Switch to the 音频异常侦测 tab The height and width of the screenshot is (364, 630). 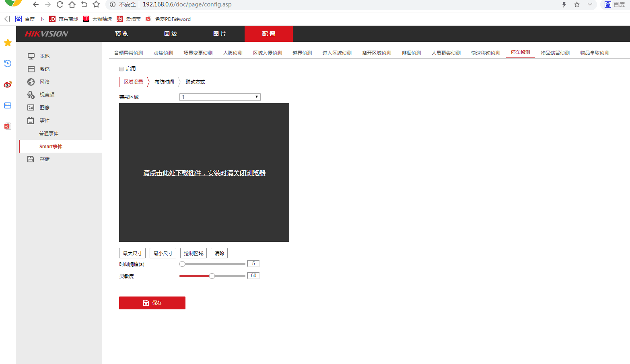point(129,53)
